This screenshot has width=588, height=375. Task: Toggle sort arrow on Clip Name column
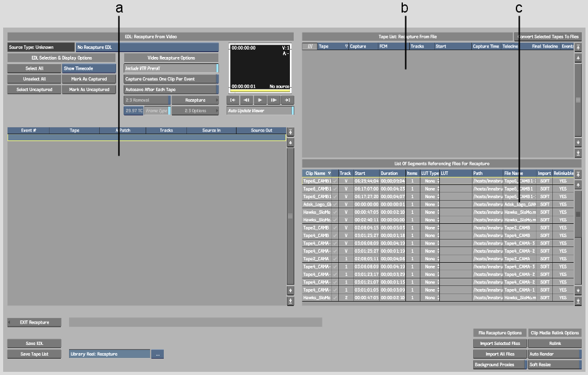coord(329,174)
